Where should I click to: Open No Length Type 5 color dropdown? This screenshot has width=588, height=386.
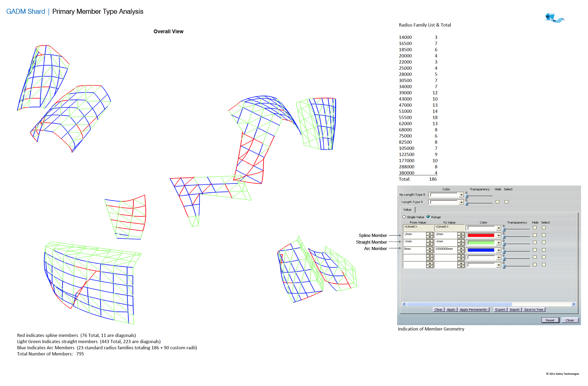[x=461, y=195]
